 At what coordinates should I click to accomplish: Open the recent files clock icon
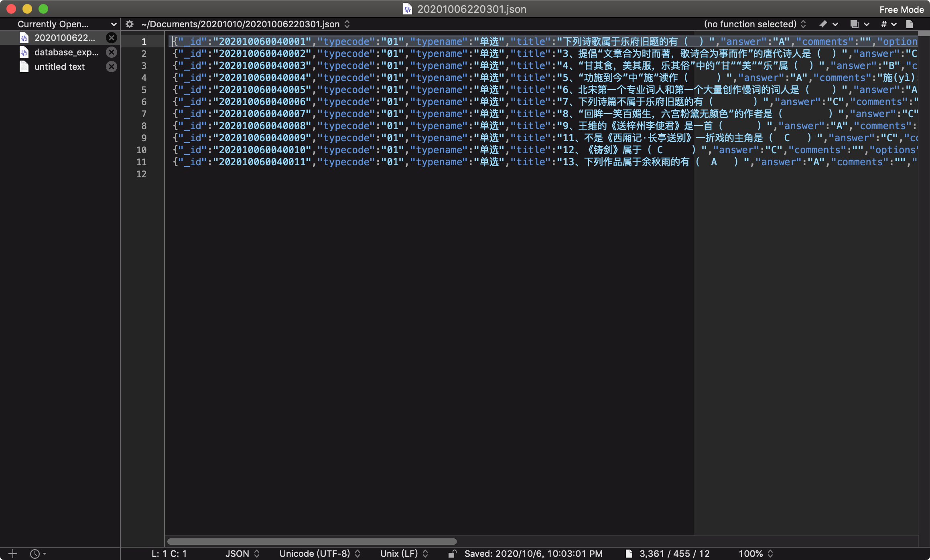pyautogui.click(x=37, y=554)
